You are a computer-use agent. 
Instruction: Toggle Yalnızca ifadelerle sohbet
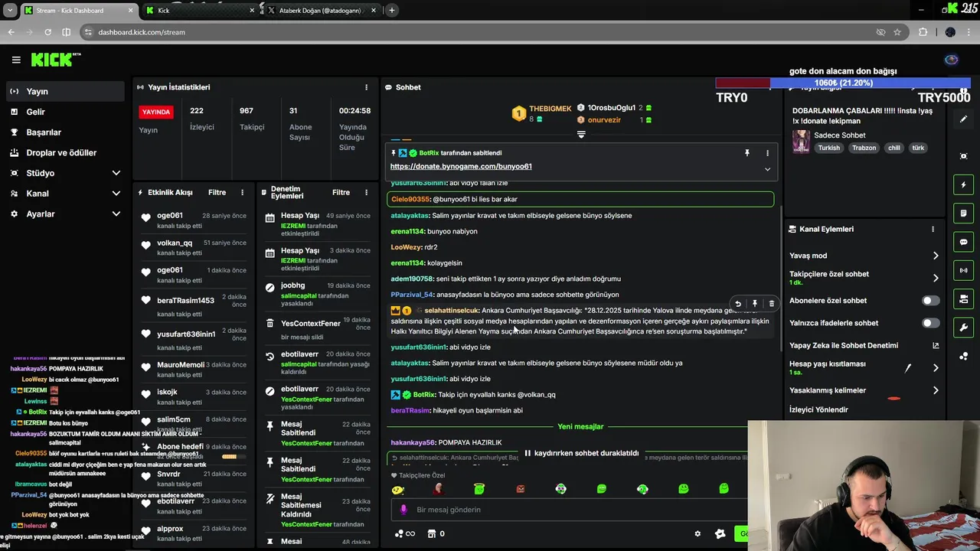(x=931, y=323)
